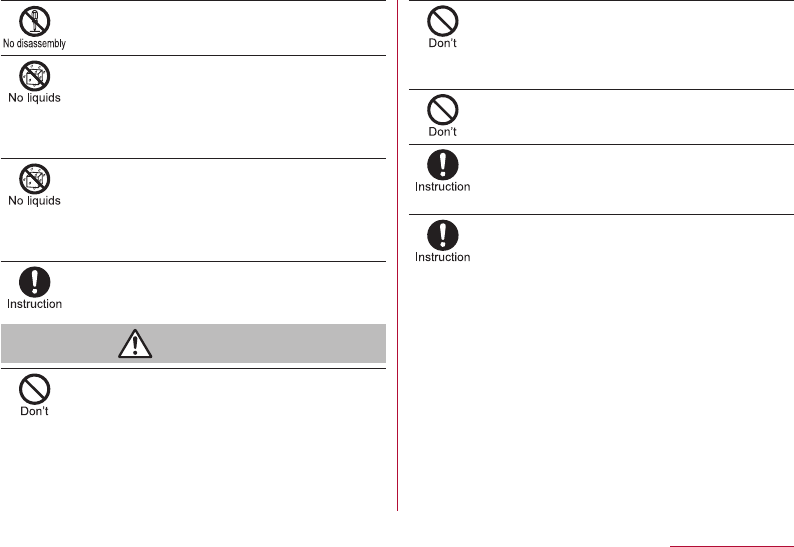
Task: Click the upper right-column Instruction icon
Action: tap(443, 165)
